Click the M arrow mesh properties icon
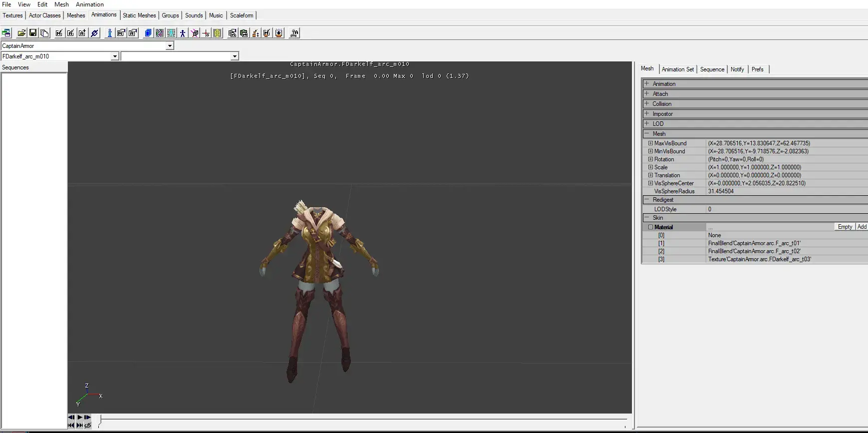Screen dimensions: 868x433 pyautogui.click(x=121, y=33)
